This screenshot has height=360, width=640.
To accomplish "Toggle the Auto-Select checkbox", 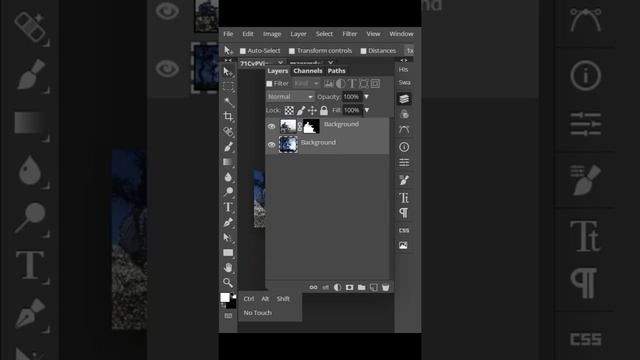I will [242, 51].
